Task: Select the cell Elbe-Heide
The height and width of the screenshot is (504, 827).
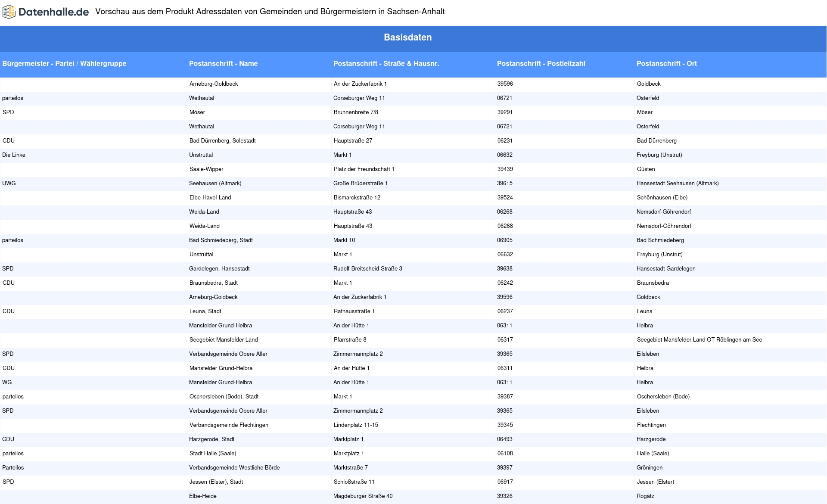Action: click(x=203, y=496)
